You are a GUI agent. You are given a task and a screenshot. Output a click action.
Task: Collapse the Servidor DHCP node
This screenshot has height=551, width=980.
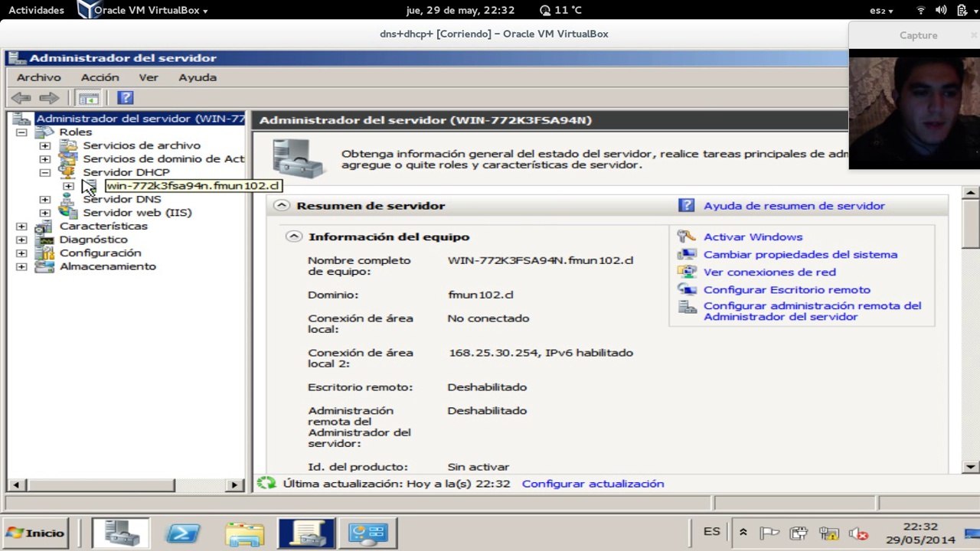tap(45, 172)
